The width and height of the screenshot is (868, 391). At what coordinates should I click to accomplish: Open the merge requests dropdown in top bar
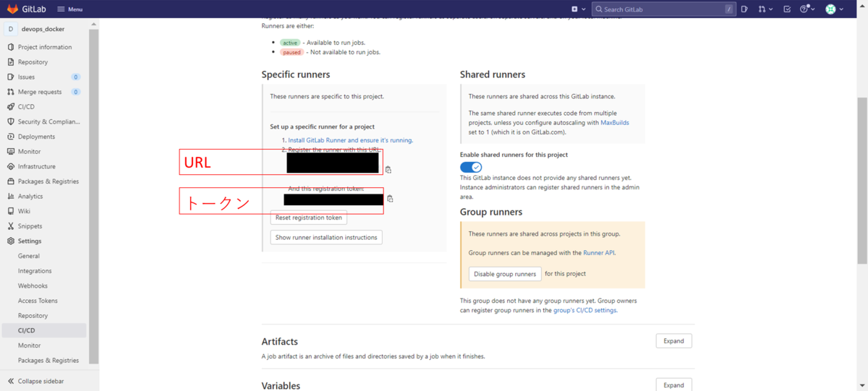pos(765,9)
